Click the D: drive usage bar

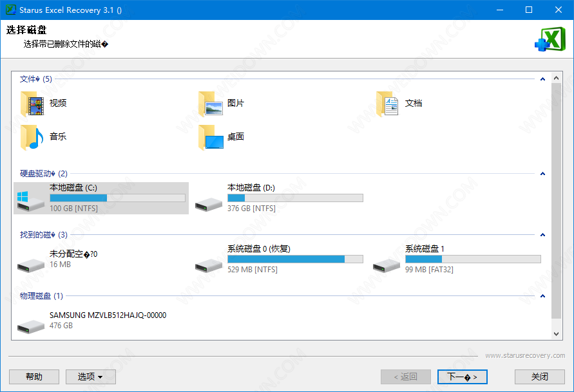[296, 198]
